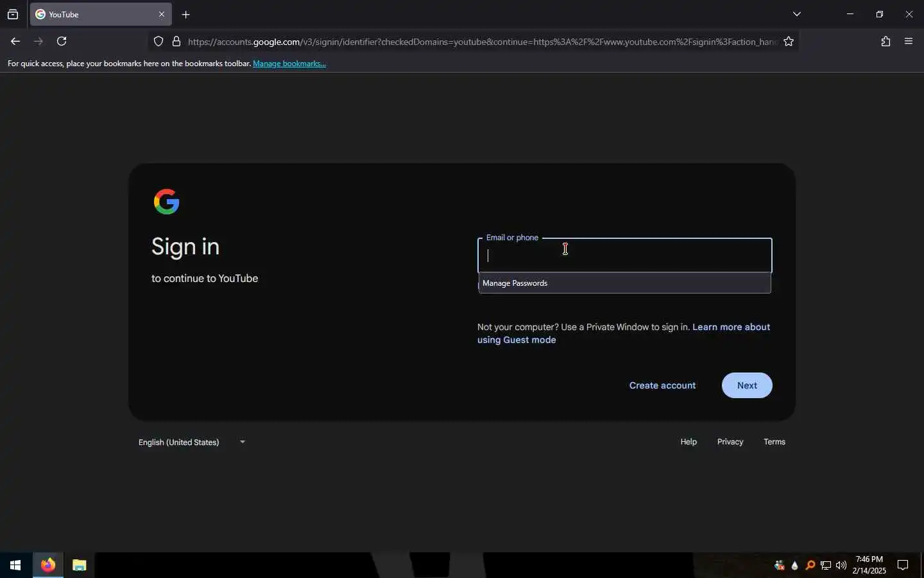Go back to previous page
The height and width of the screenshot is (578, 924).
(15, 41)
